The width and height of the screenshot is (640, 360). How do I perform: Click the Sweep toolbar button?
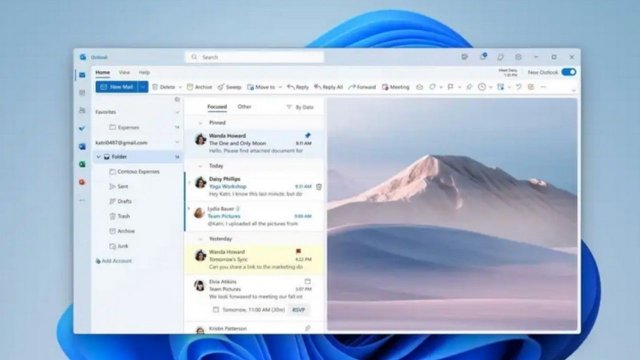click(229, 87)
